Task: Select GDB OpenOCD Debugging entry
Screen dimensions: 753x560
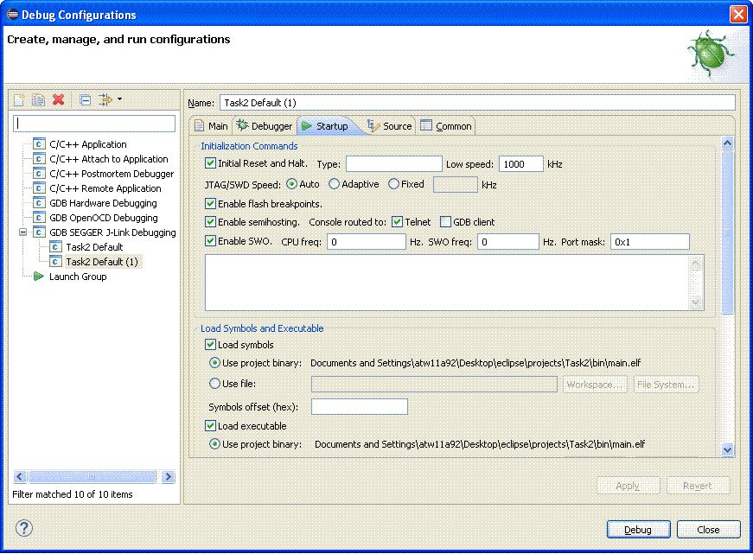Action: 103,218
